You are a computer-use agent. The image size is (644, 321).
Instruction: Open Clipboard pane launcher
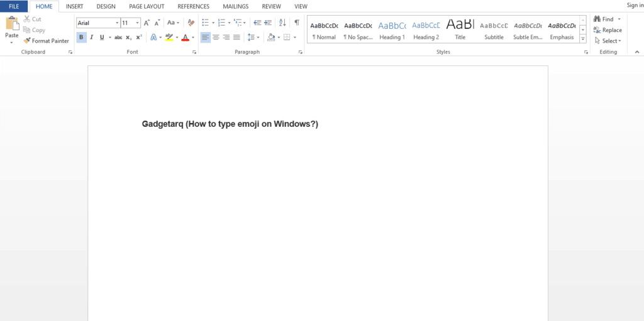pos(70,52)
